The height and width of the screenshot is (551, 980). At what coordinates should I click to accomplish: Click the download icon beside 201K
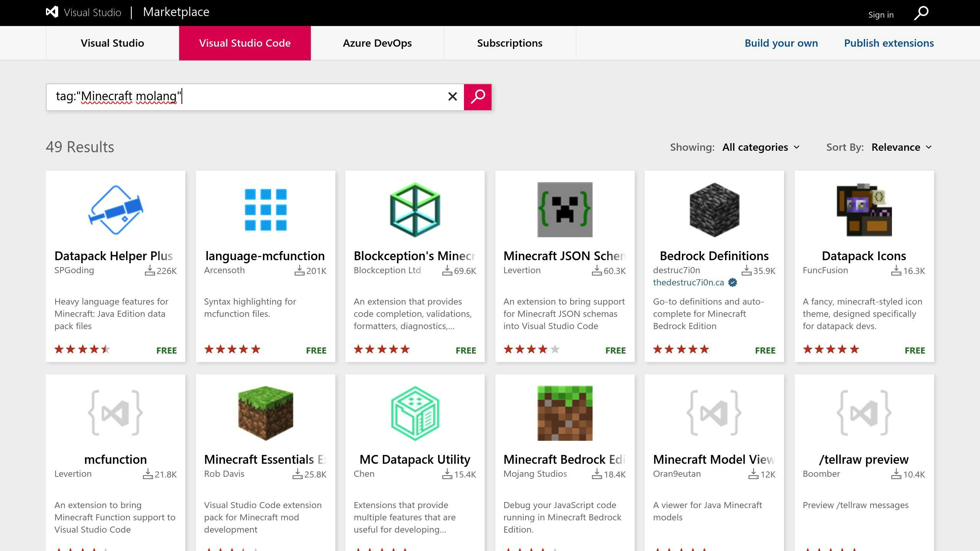coord(299,271)
